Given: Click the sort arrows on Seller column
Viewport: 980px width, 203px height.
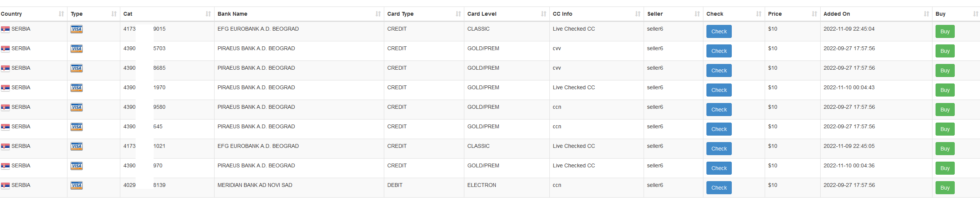Looking at the screenshot, I should (x=697, y=14).
